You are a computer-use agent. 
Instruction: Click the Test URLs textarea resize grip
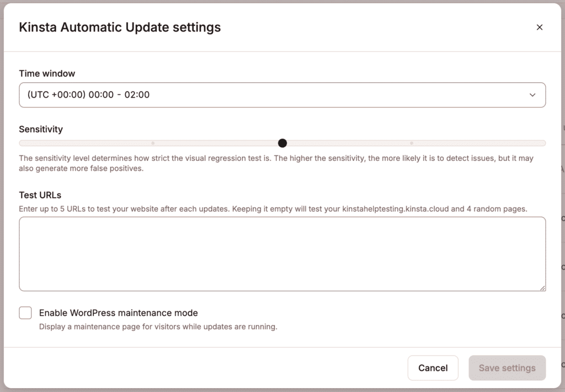[x=542, y=288]
